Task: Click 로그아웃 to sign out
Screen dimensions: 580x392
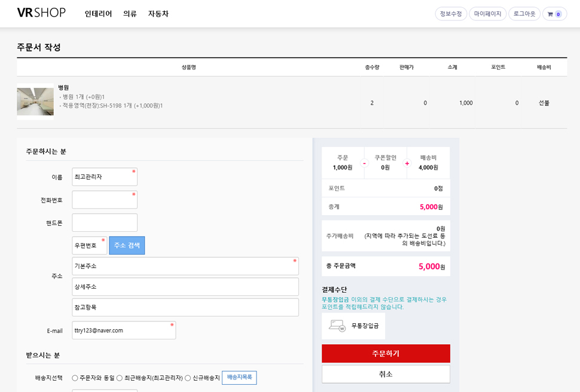Action: pyautogui.click(x=524, y=14)
